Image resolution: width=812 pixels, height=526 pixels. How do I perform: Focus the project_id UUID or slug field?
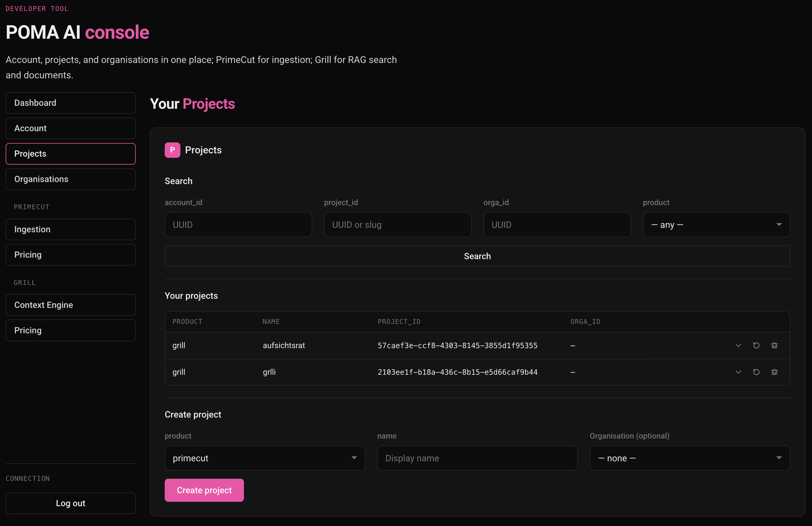pos(397,225)
